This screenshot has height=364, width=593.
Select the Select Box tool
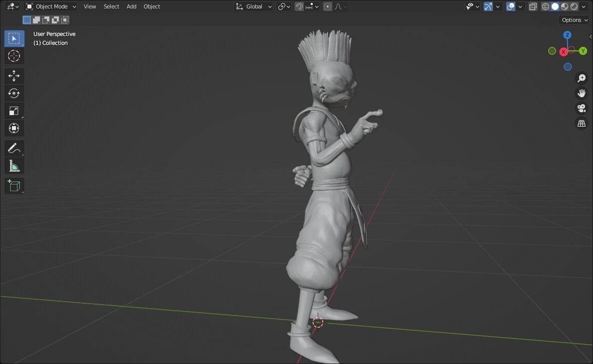pyautogui.click(x=14, y=38)
